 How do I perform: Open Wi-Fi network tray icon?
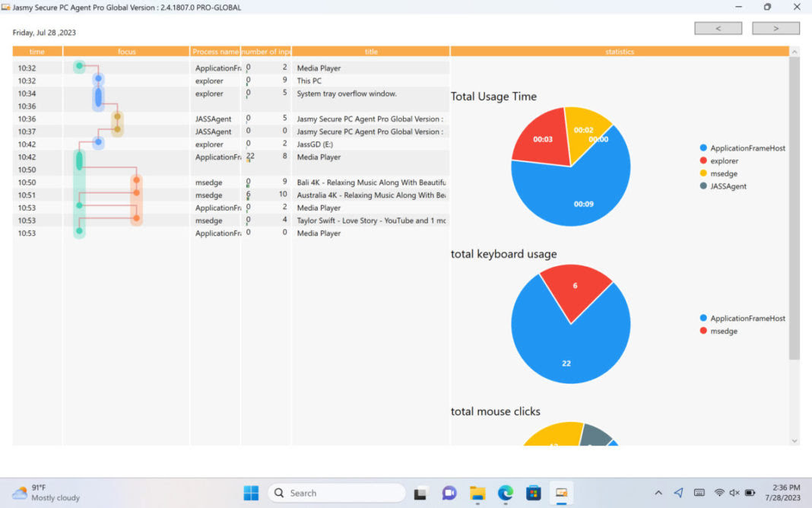718,493
